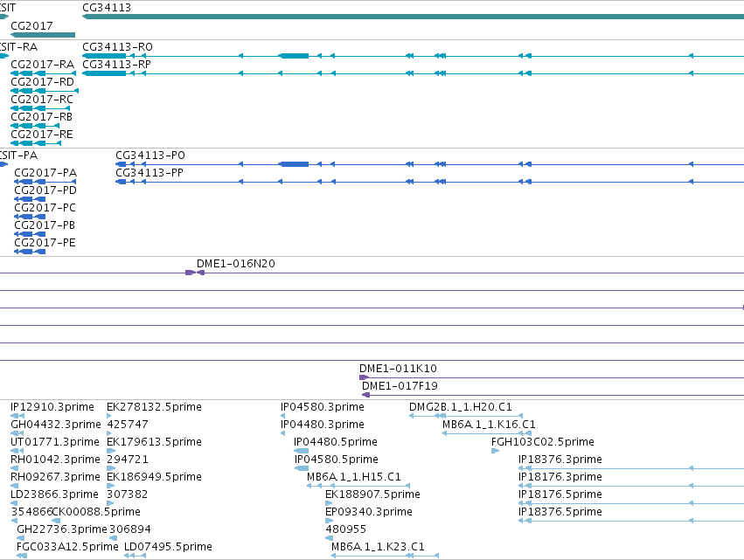Click the CG34113 gene teal bar

413,17
